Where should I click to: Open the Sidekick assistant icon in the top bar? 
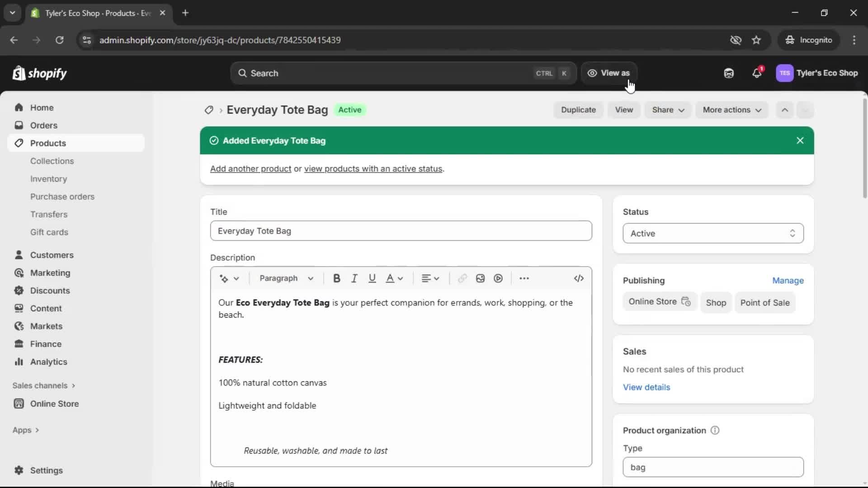pos(729,73)
